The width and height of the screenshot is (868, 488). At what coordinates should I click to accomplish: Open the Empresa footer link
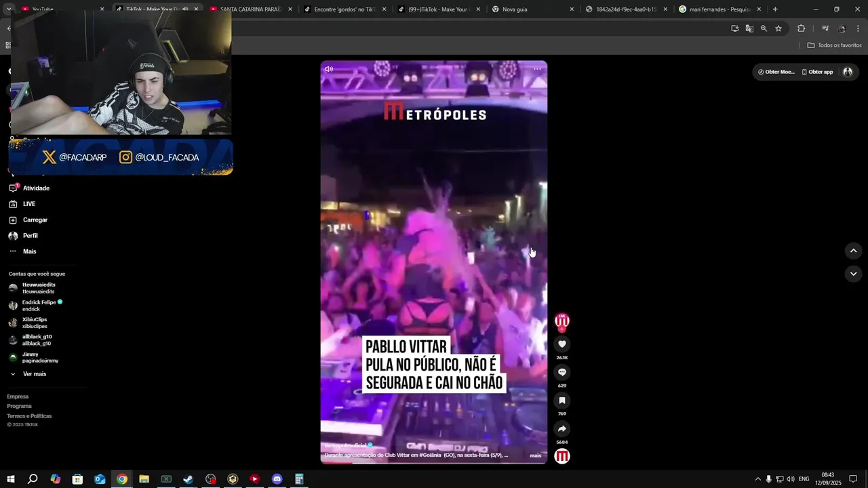pos(18,396)
